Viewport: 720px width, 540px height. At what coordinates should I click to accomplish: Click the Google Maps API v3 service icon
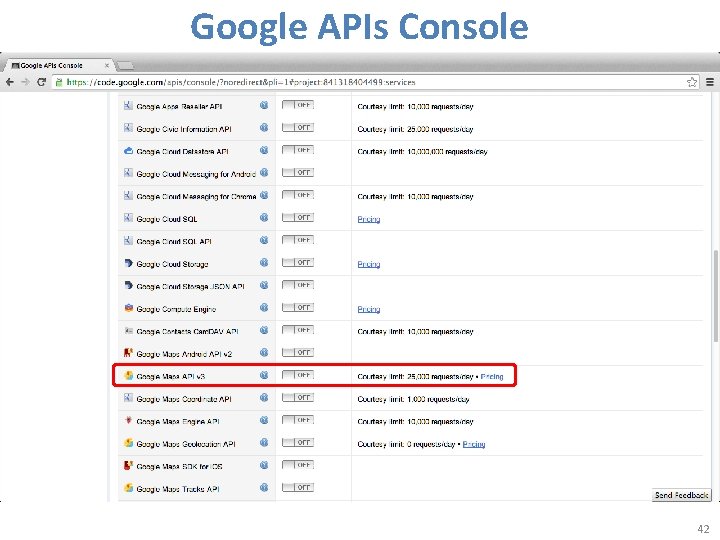point(129,376)
